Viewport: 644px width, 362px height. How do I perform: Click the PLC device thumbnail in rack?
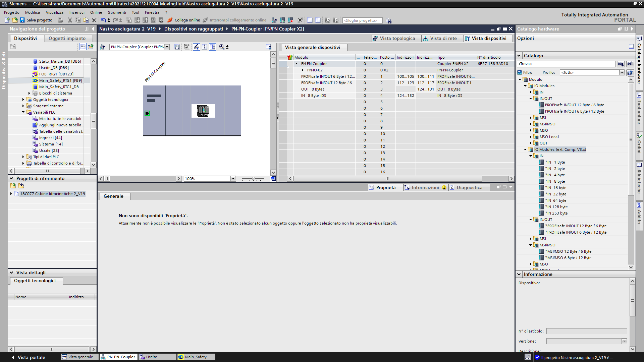pyautogui.click(x=203, y=111)
